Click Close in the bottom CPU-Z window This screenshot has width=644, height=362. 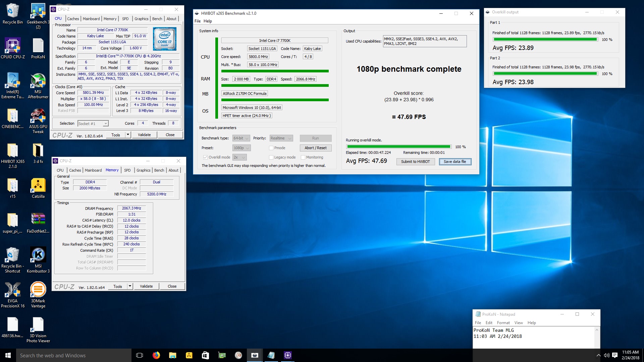172,286
